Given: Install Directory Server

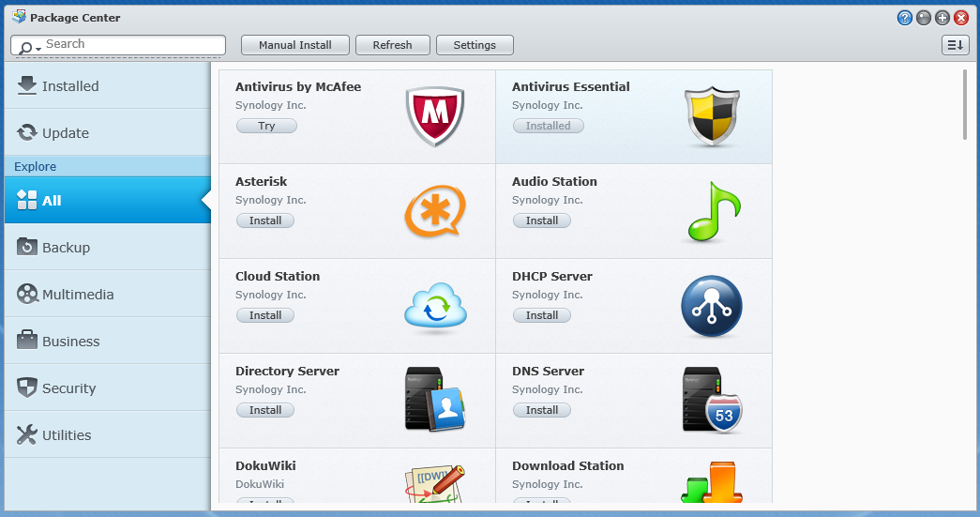Looking at the screenshot, I should 265,410.
